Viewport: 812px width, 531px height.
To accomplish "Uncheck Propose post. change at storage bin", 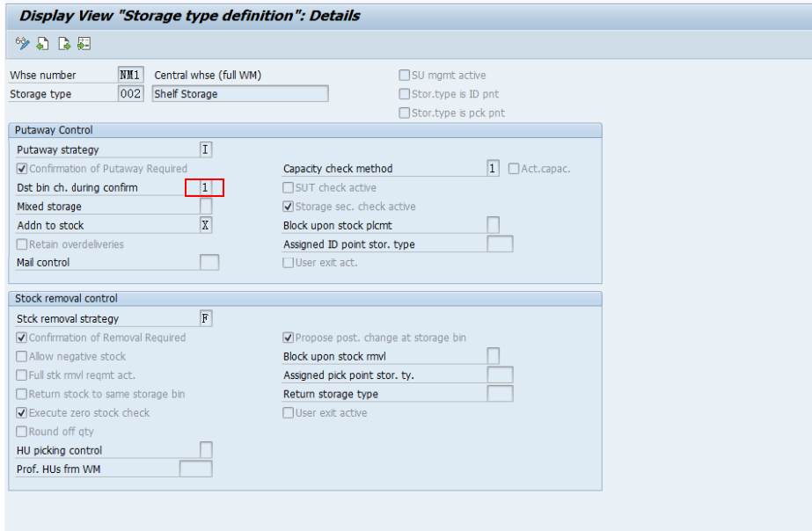I will (287, 338).
